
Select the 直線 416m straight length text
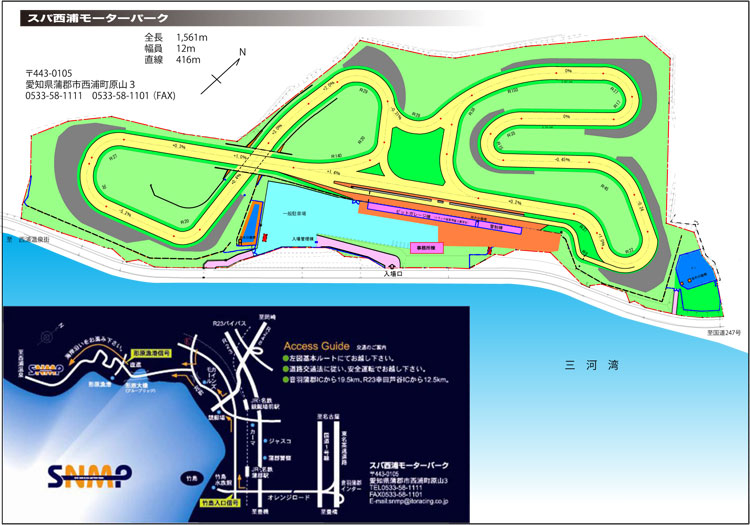[172, 60]
